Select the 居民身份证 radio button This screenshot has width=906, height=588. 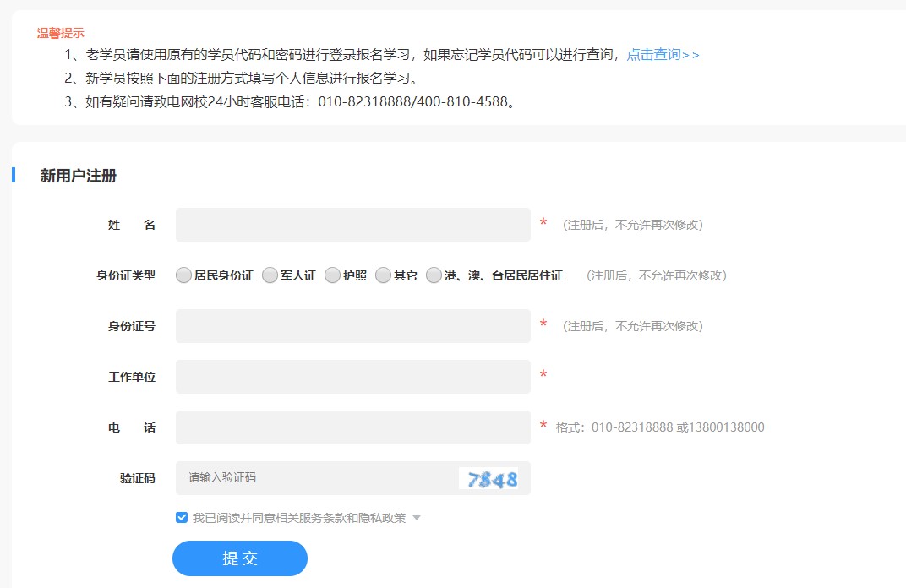pos(183,275)
